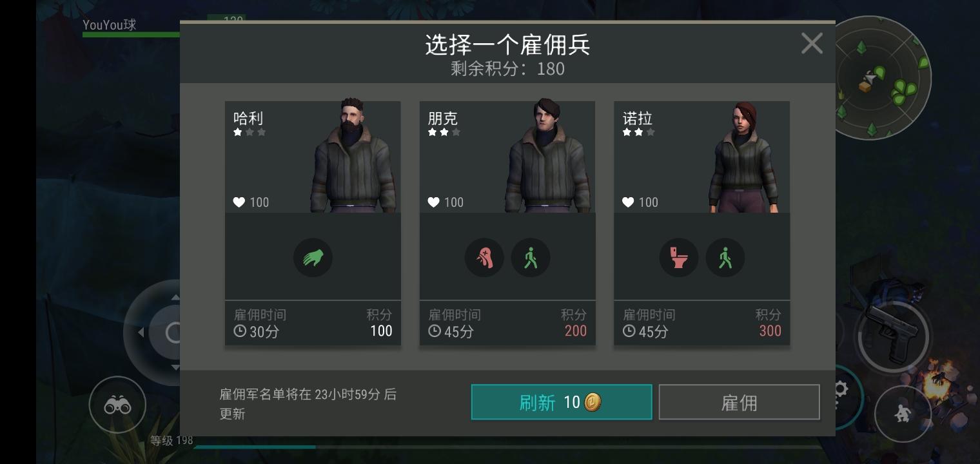
Task: Click the gear settings icon behind dialog
Action: (x=839, y=389)
